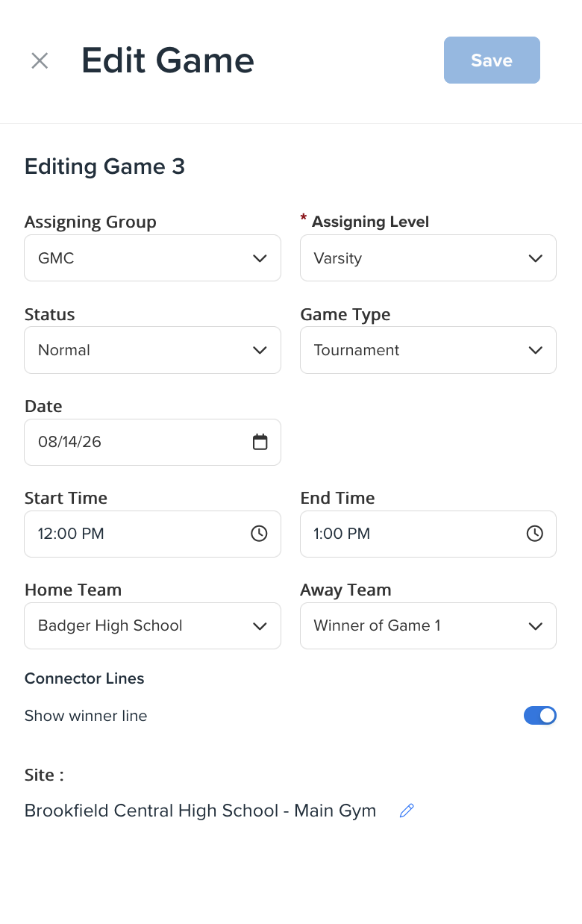Save the game changes
The width and height of the screenshot is (582, 924).
[x=492, y=60]
